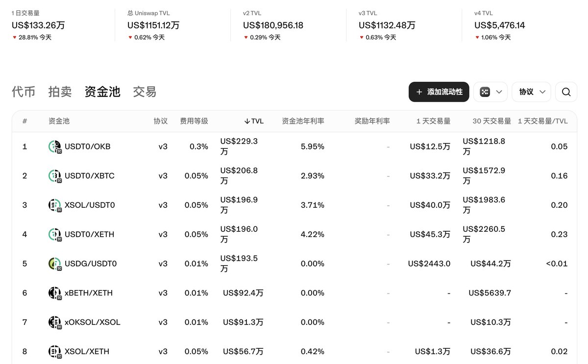Click the xBETH/XETH pool token icon
Viewport: 588px width, 364px height.
tap(55, 293)
